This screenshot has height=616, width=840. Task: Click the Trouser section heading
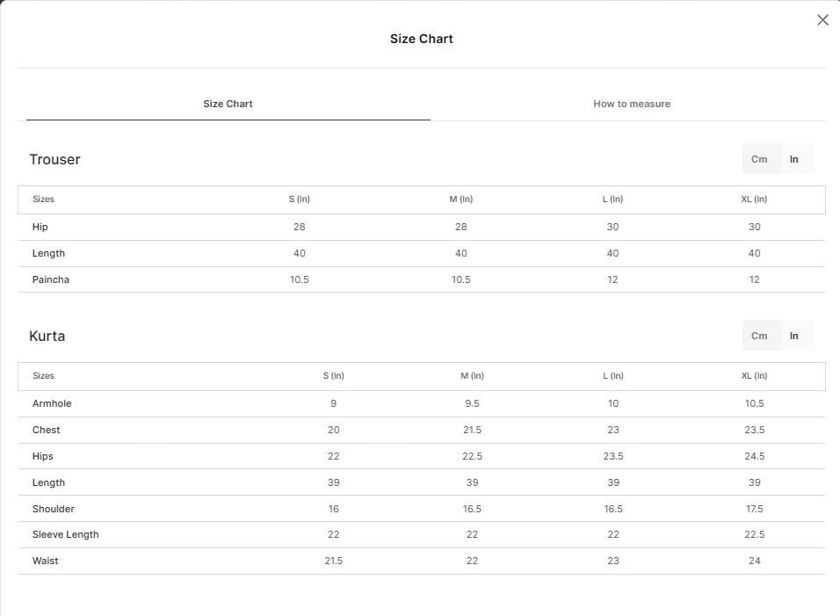(54, 160)
